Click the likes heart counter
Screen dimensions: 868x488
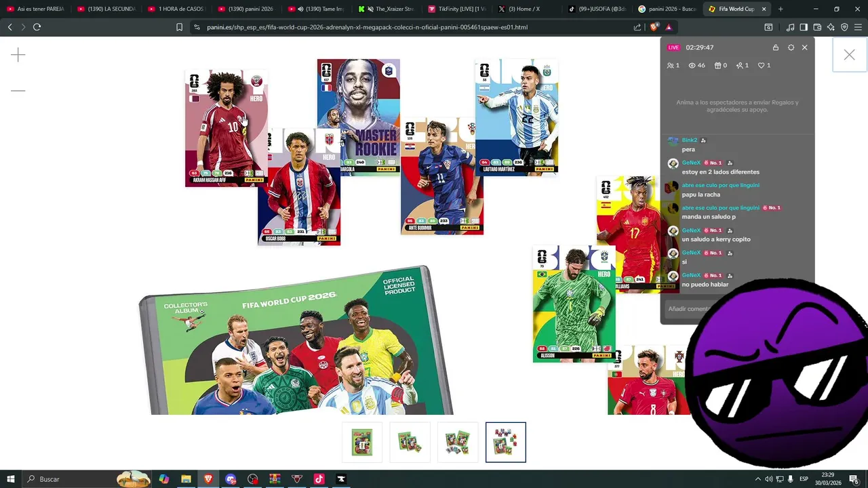coord(764,66)
